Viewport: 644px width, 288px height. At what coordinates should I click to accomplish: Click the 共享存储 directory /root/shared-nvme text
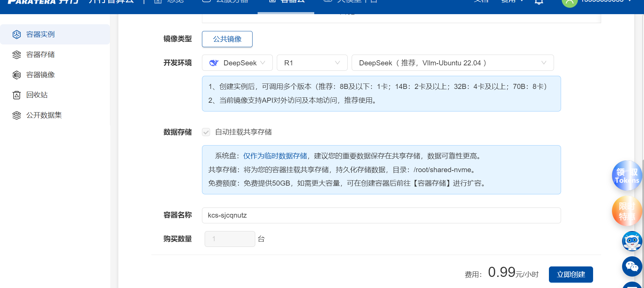(342, 170)
